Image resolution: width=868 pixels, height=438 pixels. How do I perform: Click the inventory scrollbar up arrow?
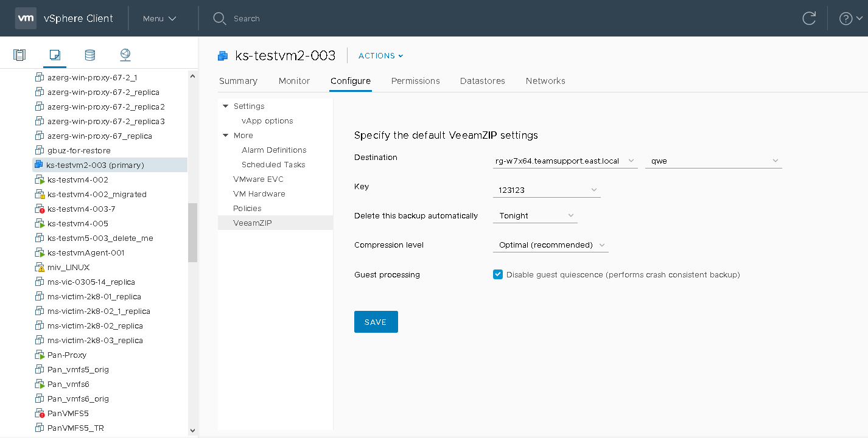pyautogui.click(x=192, y=77)
